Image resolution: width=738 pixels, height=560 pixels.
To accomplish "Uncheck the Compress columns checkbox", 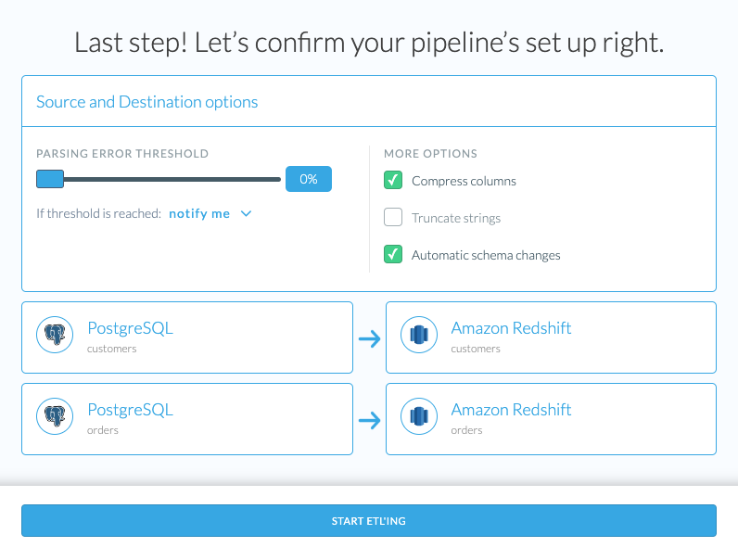I will [x=393, y=180].
